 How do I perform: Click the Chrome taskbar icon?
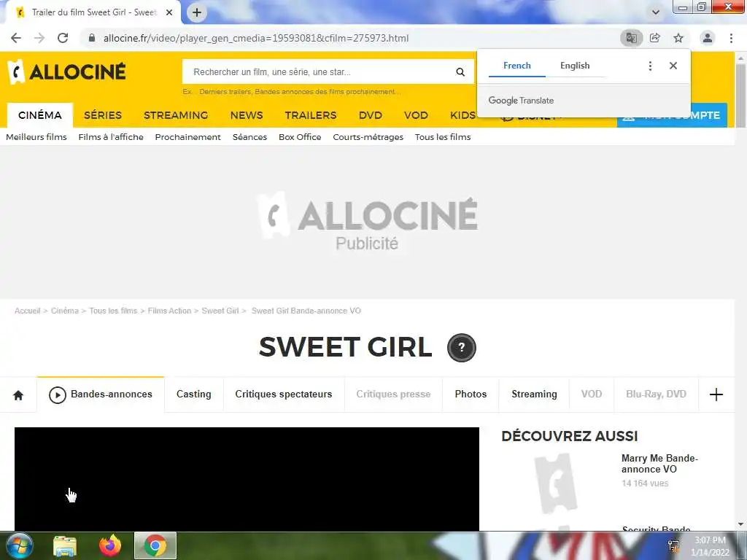pyautogui.click(x=155, y=545)
